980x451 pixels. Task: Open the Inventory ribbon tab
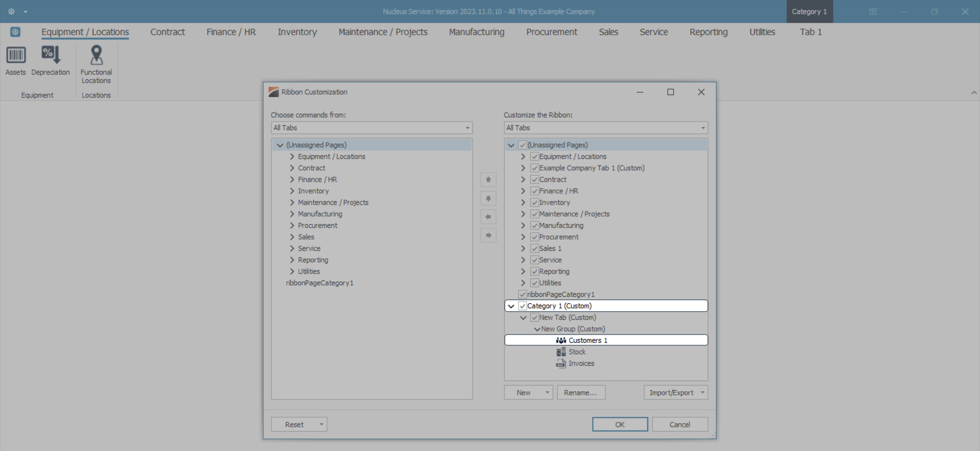[297, 32]
